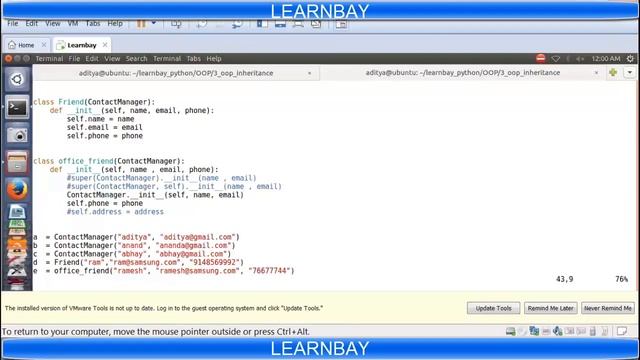Click the VMware pause VM icon
This screenshot has height=360, width=640.
(x=141, y=24)
